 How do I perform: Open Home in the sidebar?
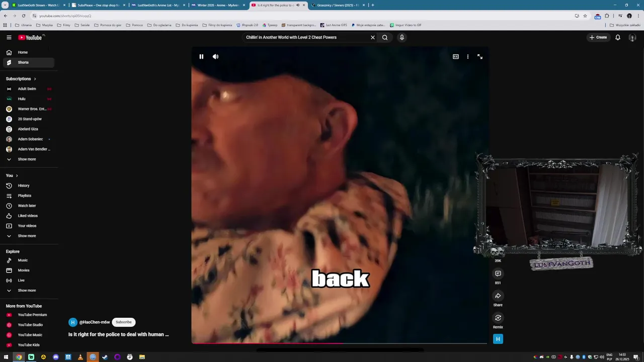click(x=29, y=52)
